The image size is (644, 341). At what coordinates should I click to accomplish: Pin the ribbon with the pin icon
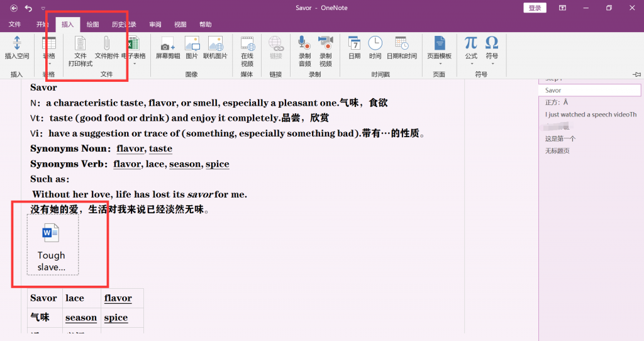click(636, 74)
